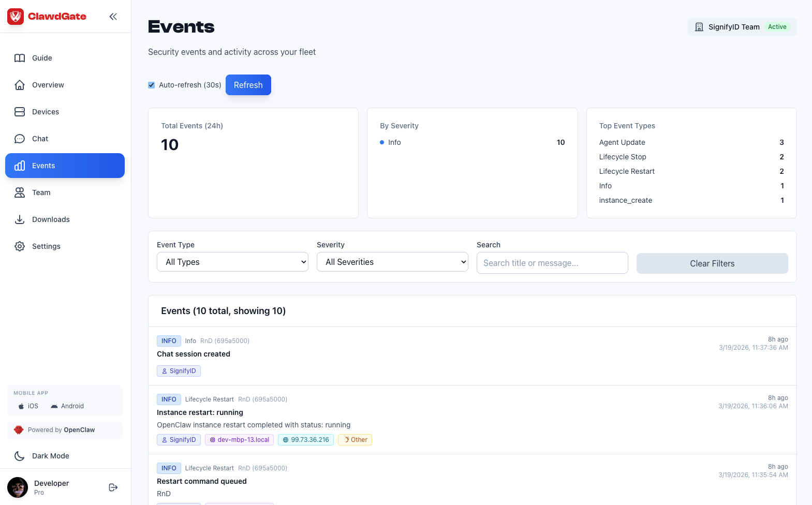
Task: Collapse the sidebar with double chevron
Action: coord(113,17)
